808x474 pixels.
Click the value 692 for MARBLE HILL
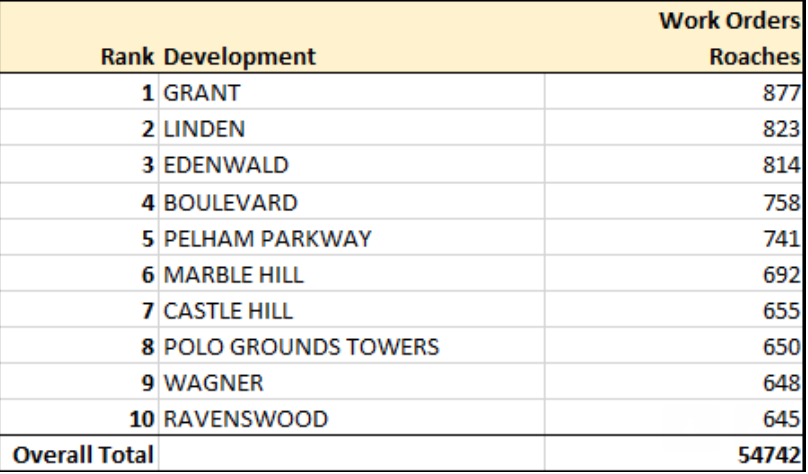pyautogui.click(x=781, y=274)
